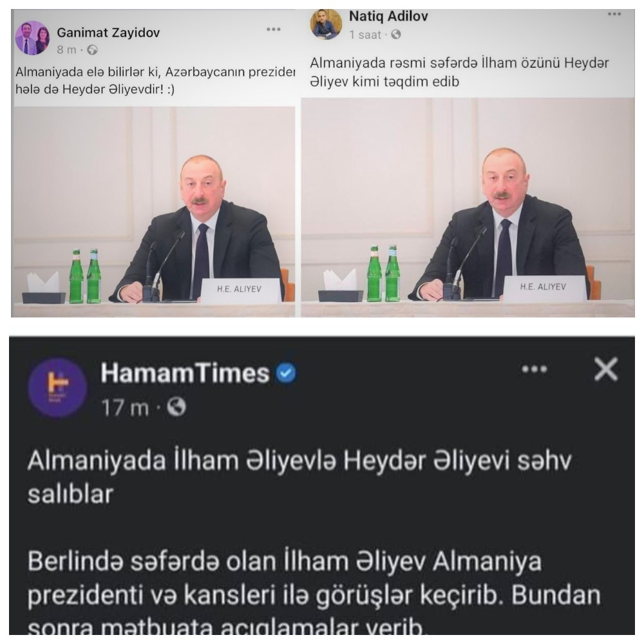The image size is (644, 644).
Task: Open Natiq Adilov's profile avatar
Action: click(326, 24)
